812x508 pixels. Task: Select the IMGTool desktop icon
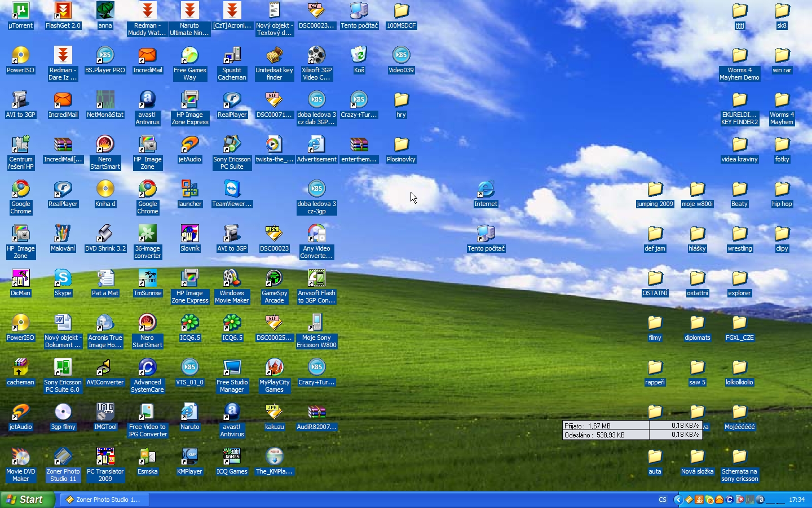pyautogui.click(x=105, y=417)
